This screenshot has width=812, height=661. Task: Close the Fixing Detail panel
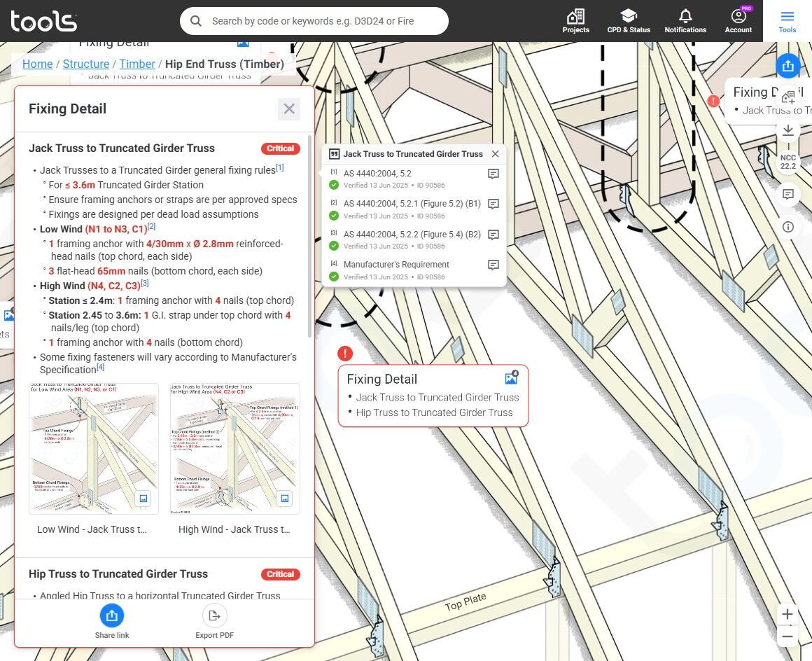[288, 109]
